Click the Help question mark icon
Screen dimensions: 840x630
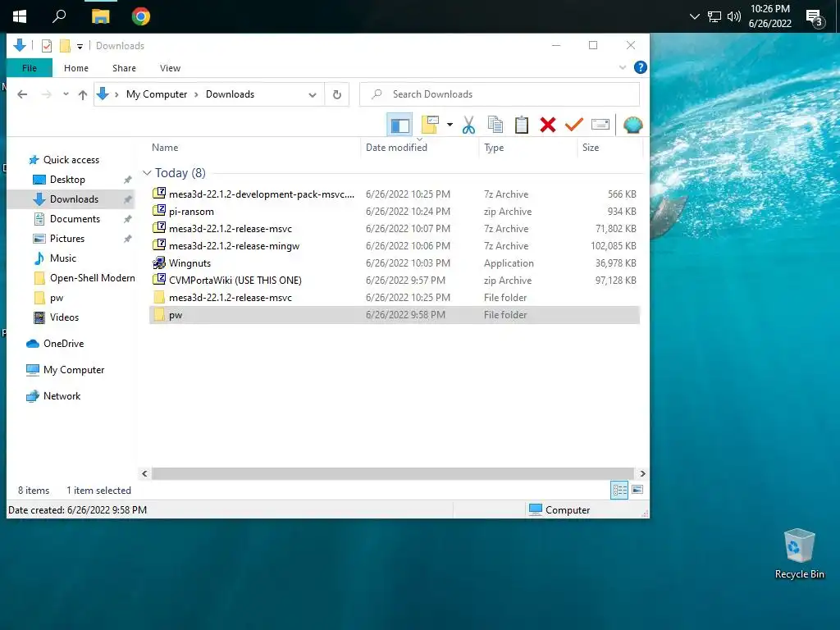640,67
